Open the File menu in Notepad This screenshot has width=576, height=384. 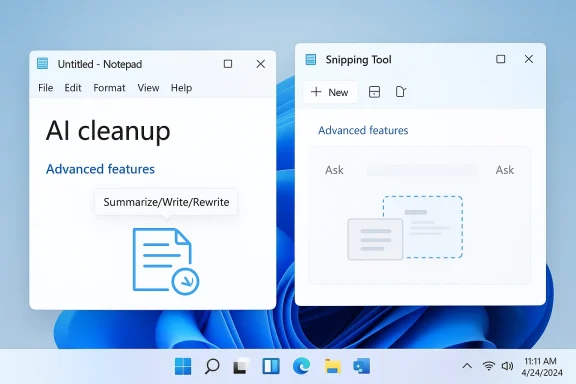click(x=46, y=88)
